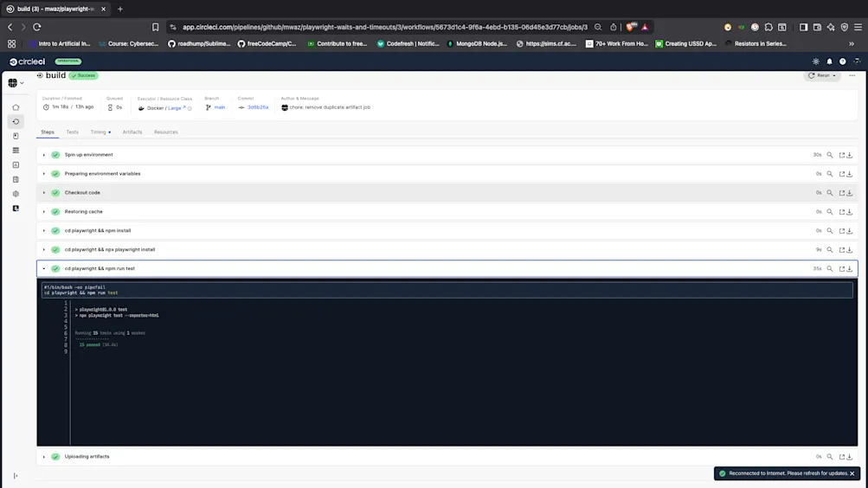Open the freeCodeCamp bookmark
Viewport: 868px width, 488px height.
click(x=267, y=44)
